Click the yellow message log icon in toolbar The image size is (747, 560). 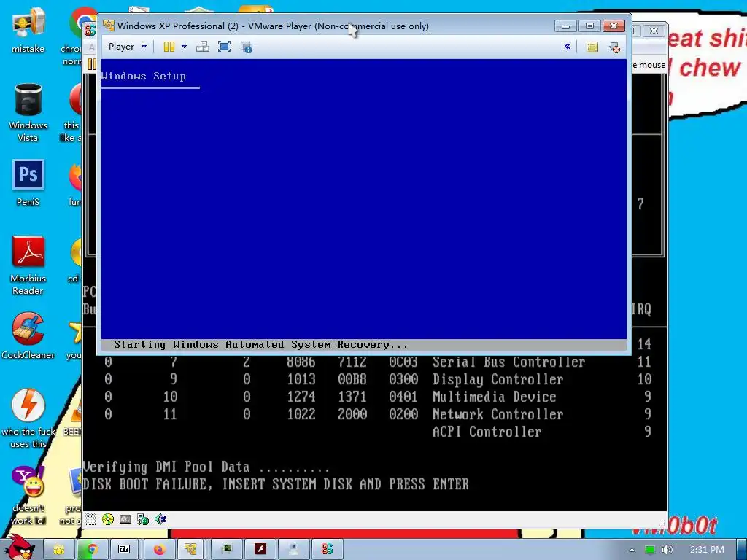coord(592,47)
